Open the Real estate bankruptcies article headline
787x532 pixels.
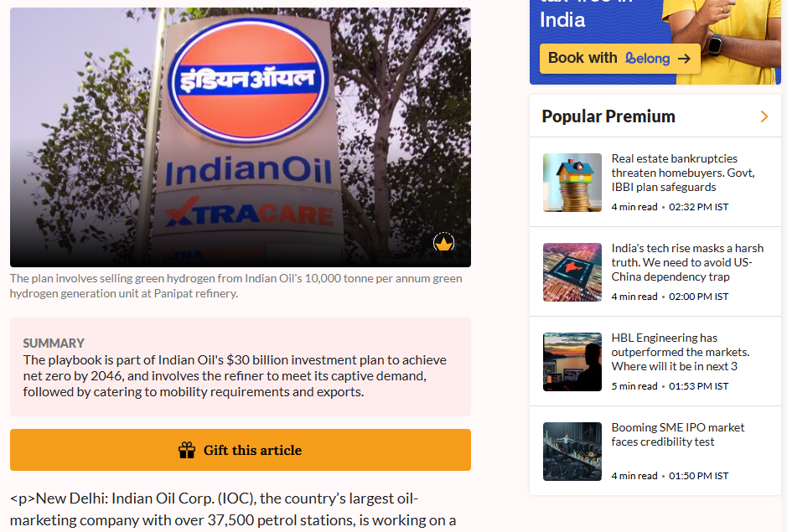(683, 173)
